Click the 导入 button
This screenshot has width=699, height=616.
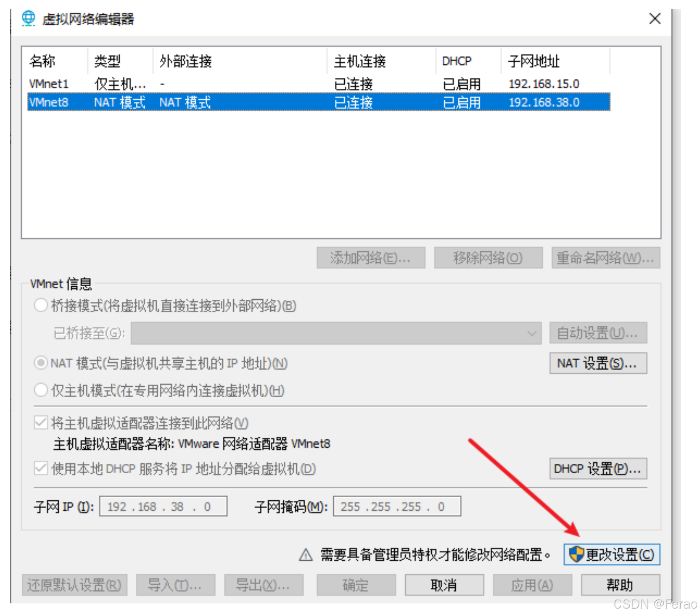(x=175, y=585)
